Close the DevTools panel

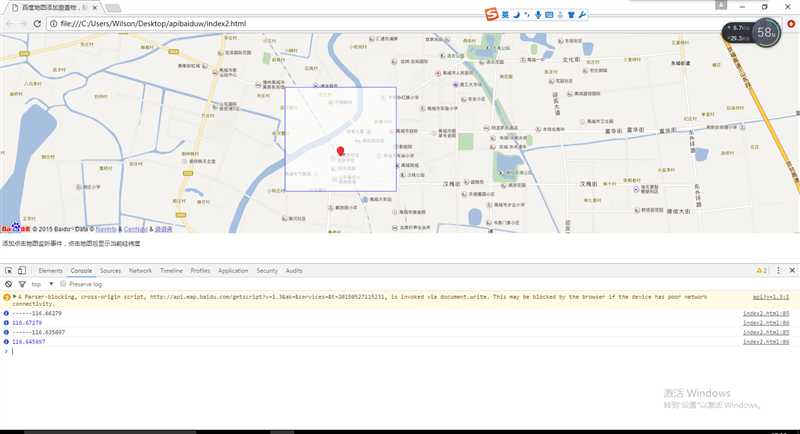(792, 270)
